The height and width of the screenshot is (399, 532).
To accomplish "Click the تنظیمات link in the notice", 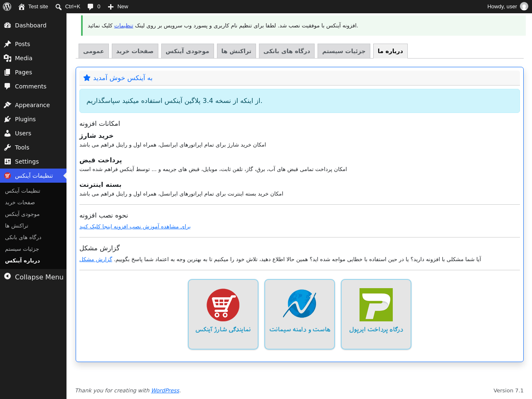I will [x=124, y=25].
